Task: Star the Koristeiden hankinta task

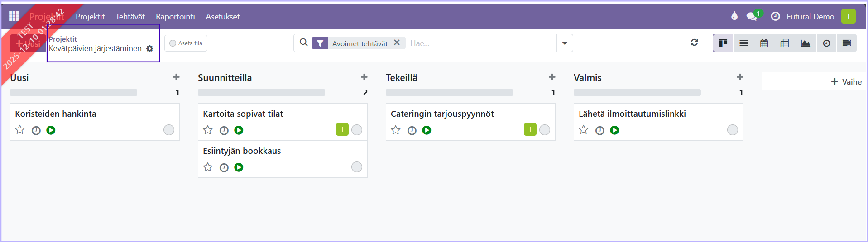Action: pyautogui.click(x=20, y=130)
